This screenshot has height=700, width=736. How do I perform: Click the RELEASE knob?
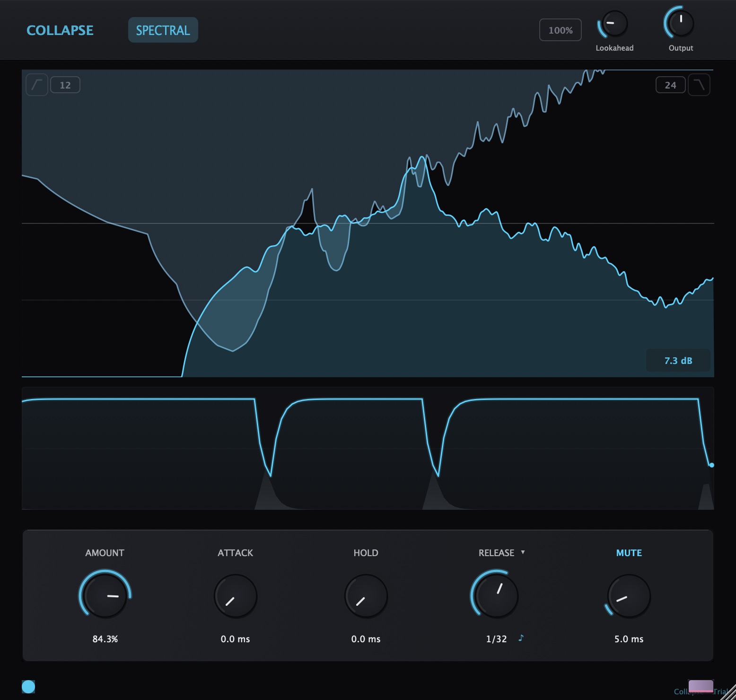[x=496, y=595]
